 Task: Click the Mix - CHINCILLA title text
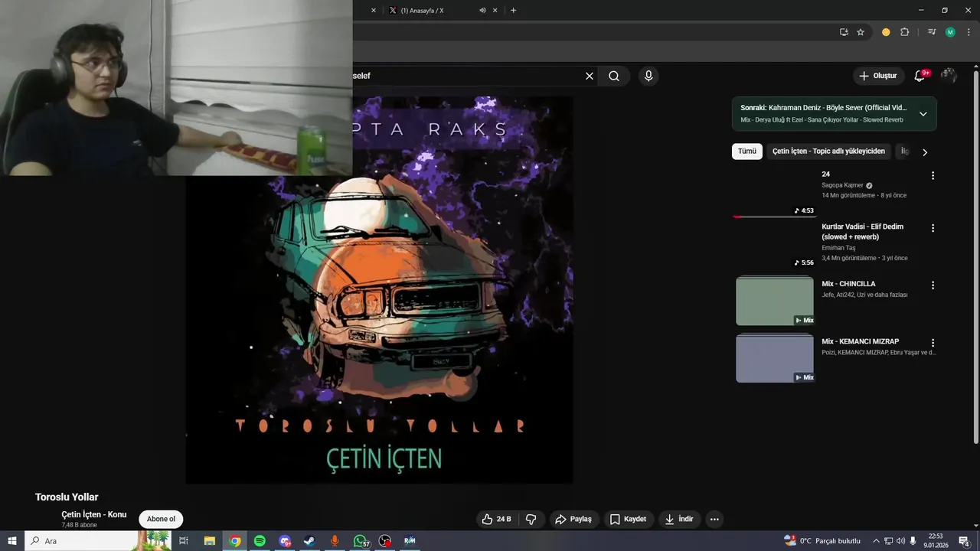click(848, 284)
